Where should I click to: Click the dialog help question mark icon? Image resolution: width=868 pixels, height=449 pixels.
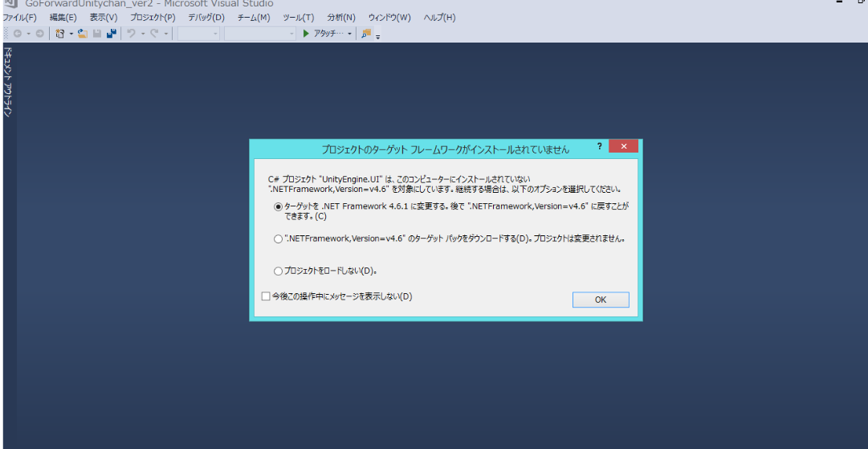coord(600,146)
